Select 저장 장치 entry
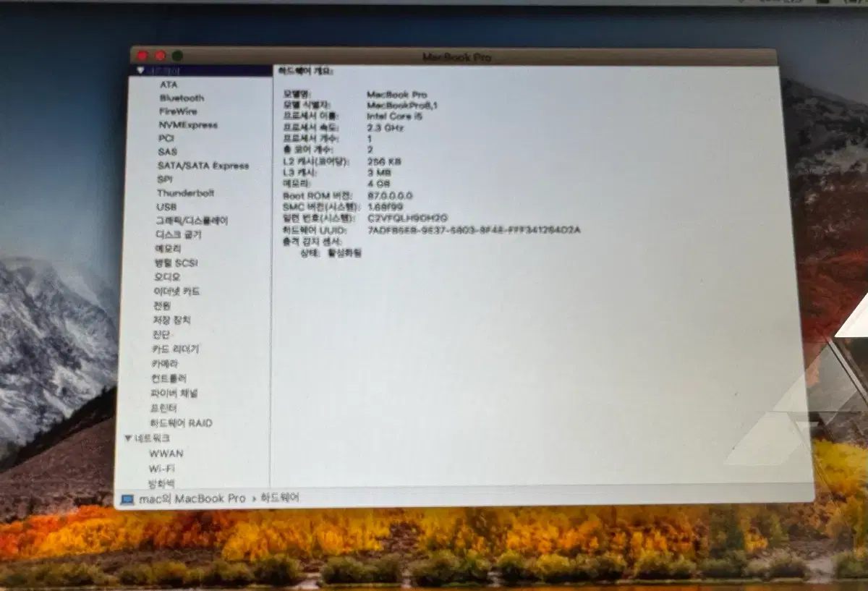868x591 pixels. [x=171, y=320]
